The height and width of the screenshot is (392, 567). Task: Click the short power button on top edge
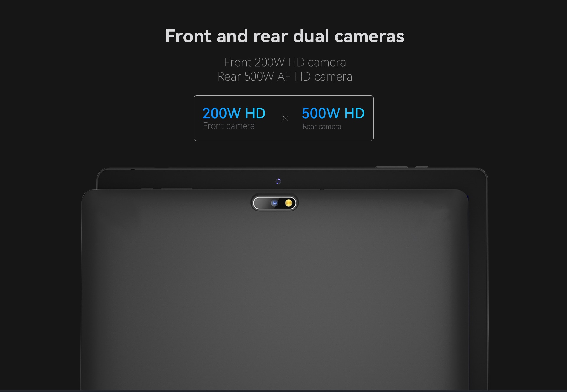tap(422, 167)
